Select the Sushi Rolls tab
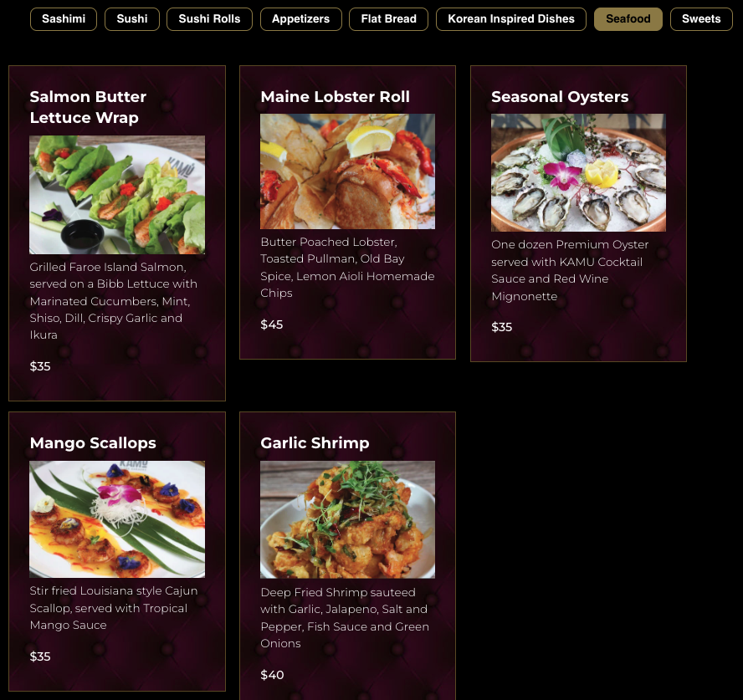Viewport: 743px width, 700px height. click(209, 19)
